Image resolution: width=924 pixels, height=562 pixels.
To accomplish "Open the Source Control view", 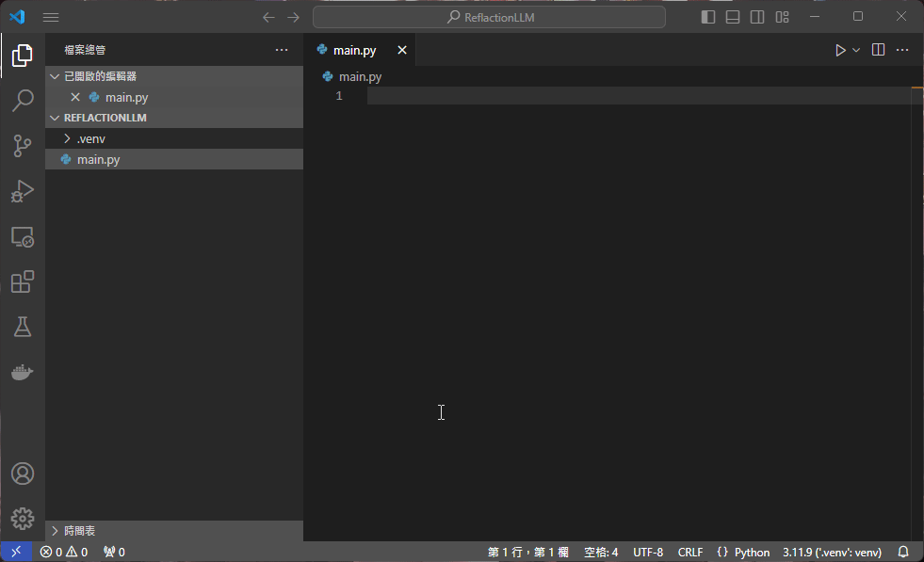I will pos(23,146).
